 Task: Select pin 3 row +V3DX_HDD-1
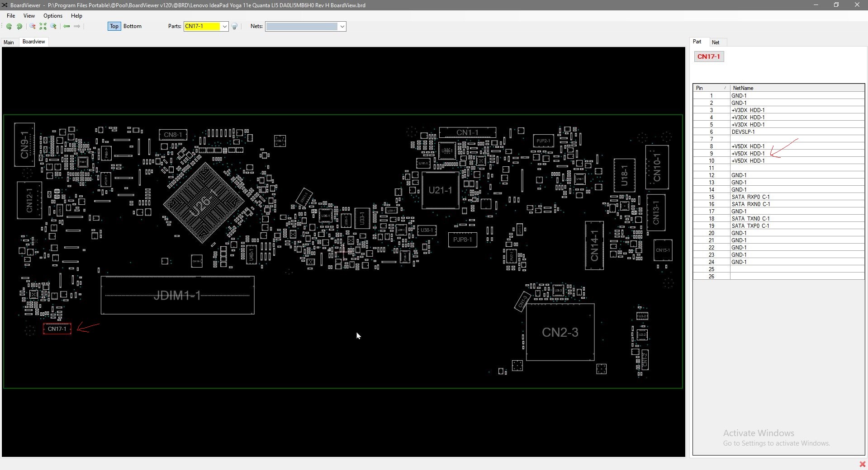pos(778,110)
